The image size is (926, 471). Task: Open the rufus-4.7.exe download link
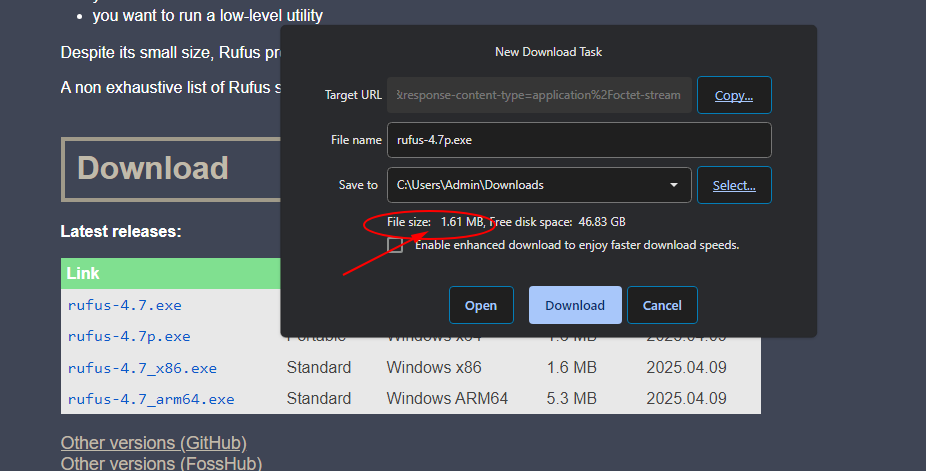click(x=125, y=305)
